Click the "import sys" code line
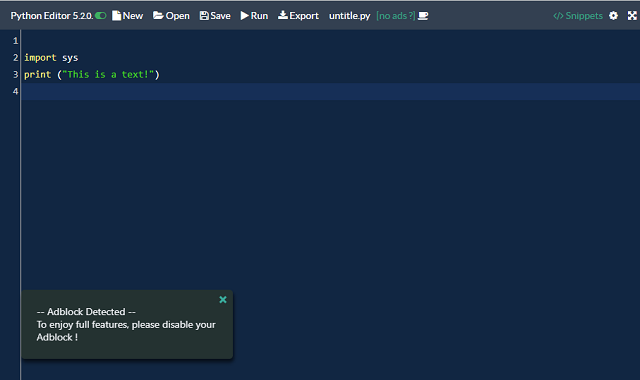 point(51,58)
